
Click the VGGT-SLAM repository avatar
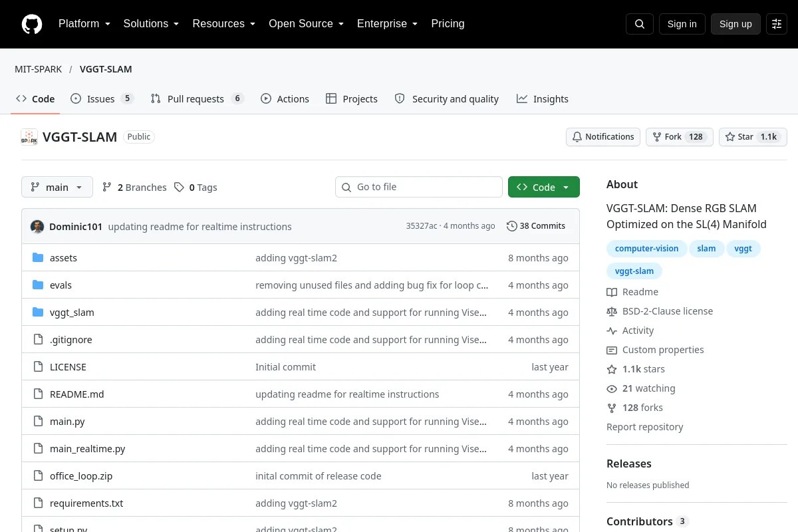[29, 137]
